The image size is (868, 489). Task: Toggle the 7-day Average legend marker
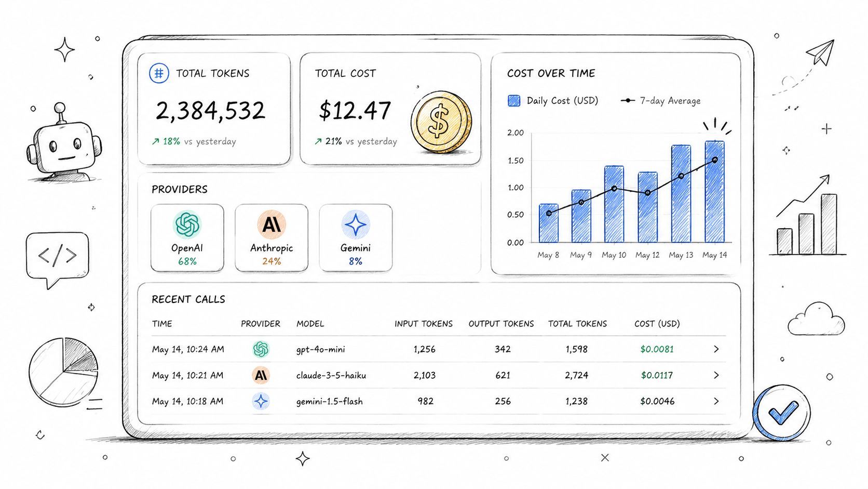click(x=628, y=101)
